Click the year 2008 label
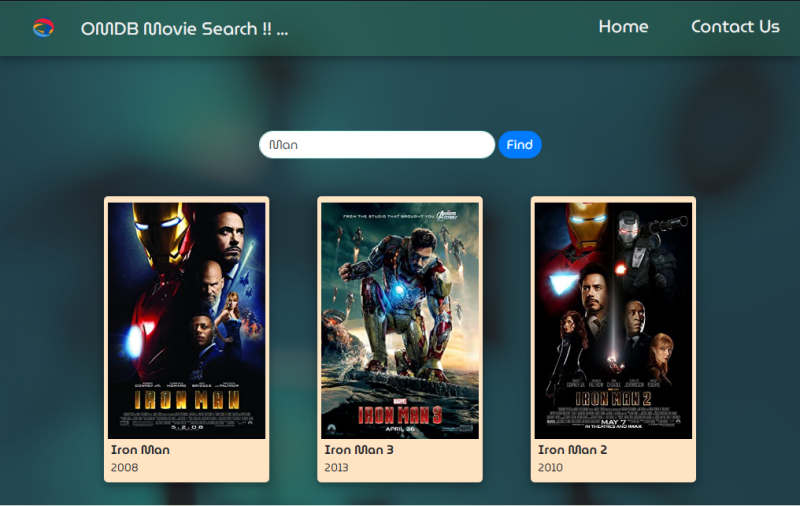 point(124,467)
